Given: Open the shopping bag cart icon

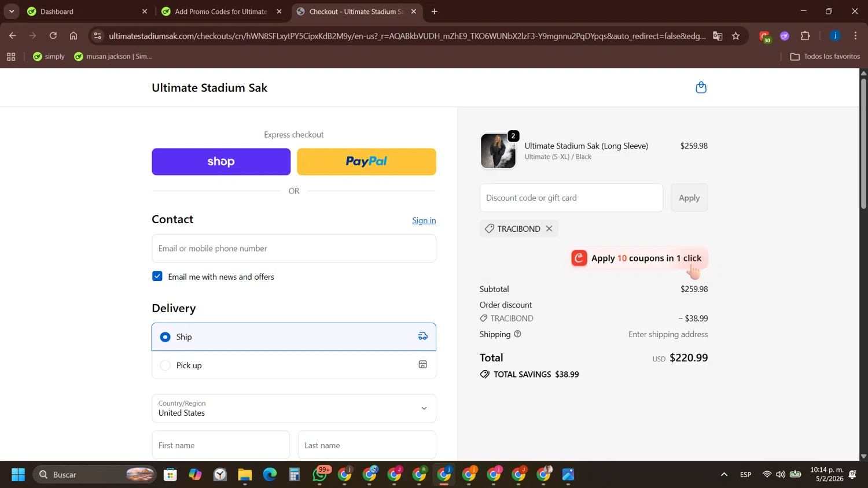Looking at the screenshot, I should tap(701, 87).
